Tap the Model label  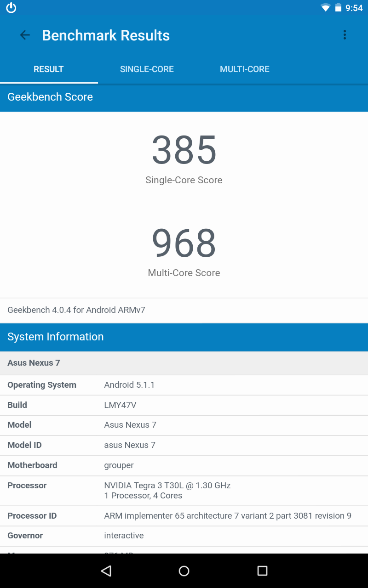click(x=19, y=425)
